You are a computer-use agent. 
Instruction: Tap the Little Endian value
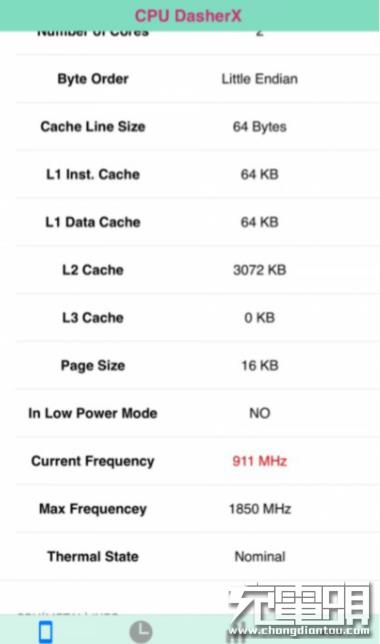pos(260,79)
